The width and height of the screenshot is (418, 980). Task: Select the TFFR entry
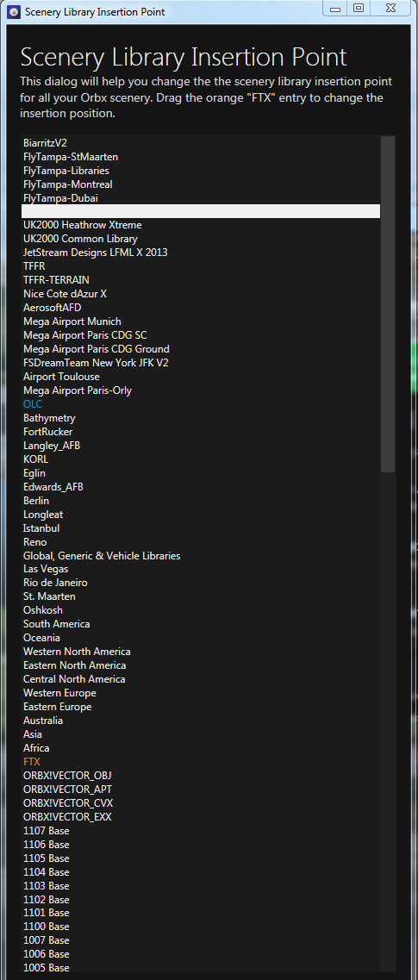(34, 266)
